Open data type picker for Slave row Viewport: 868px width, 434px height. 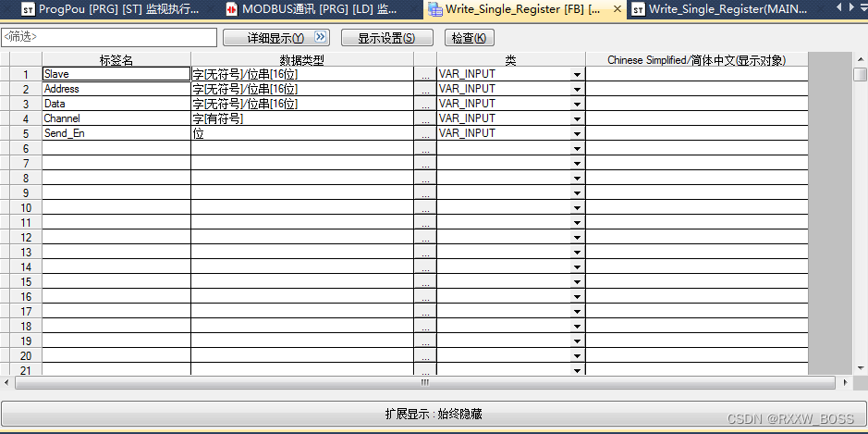(x=425, y=74)
